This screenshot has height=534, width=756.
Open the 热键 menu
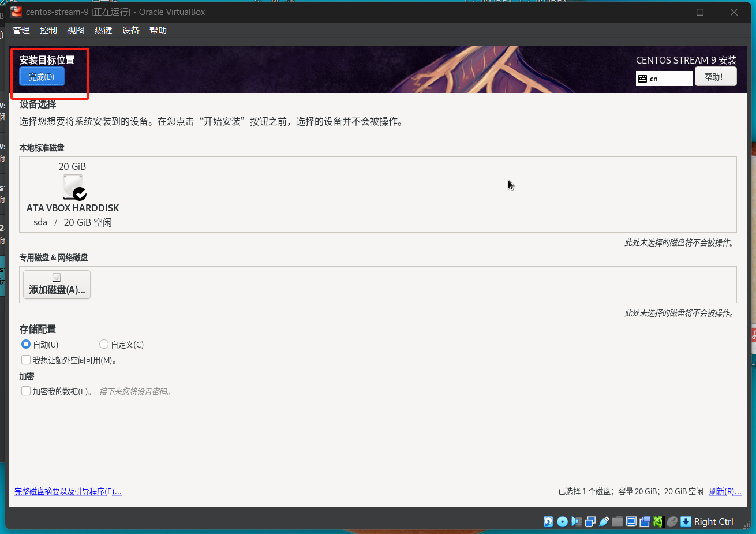[103, 31]
